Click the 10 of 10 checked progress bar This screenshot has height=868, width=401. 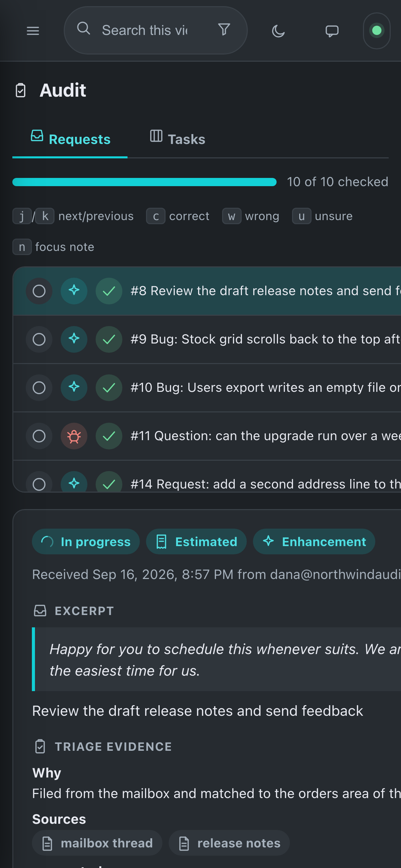coord(144,182)
